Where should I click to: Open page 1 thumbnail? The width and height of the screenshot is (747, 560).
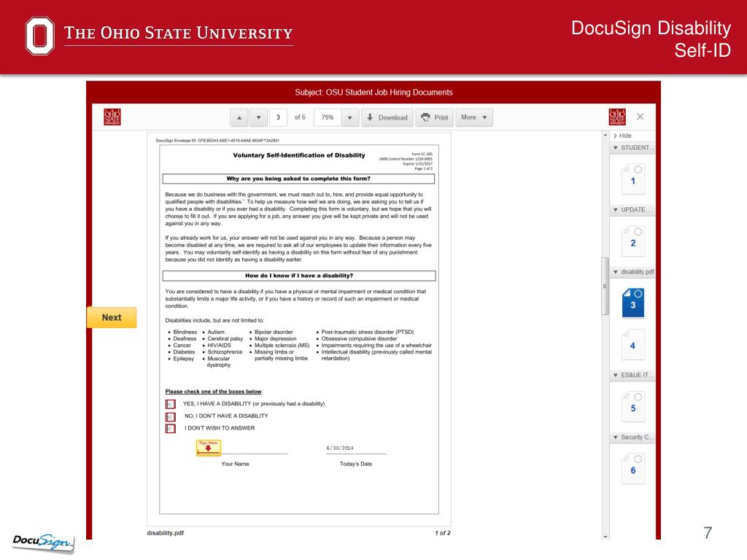pos(633,179)
